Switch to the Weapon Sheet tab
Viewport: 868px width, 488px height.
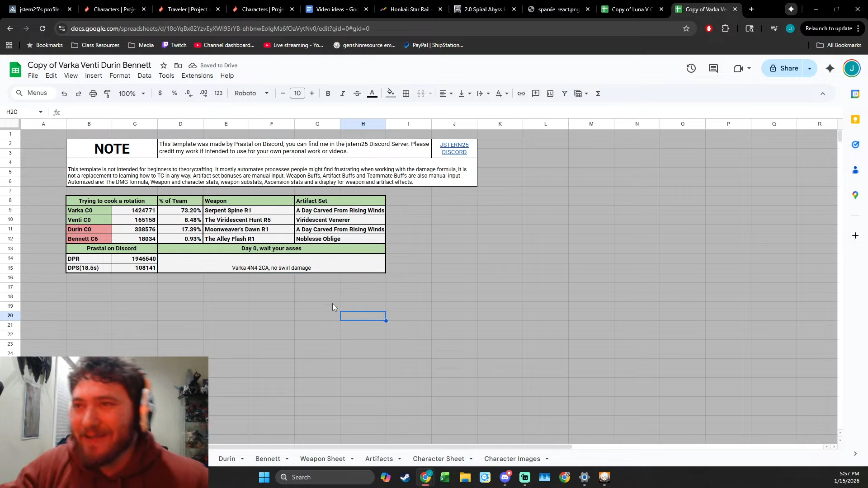322,459
